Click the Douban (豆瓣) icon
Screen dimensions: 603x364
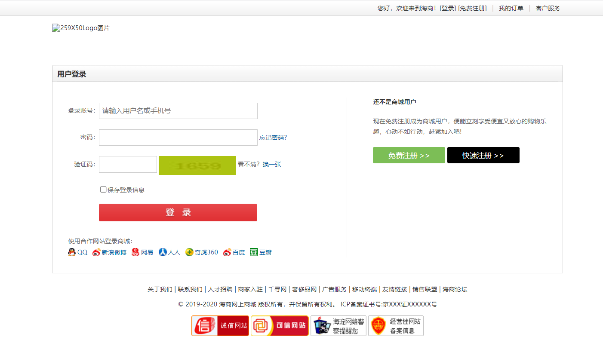(254, 252)
